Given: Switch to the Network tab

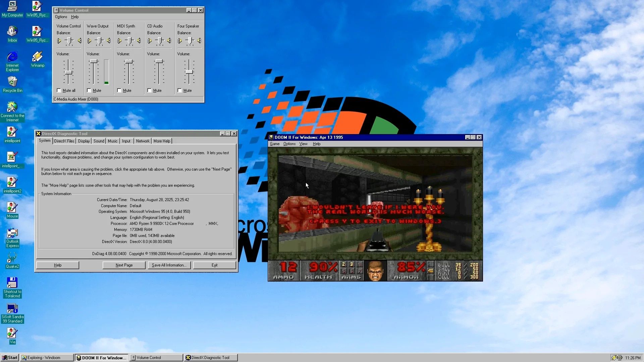Looking at the screenshot, I should pos(143,141).
